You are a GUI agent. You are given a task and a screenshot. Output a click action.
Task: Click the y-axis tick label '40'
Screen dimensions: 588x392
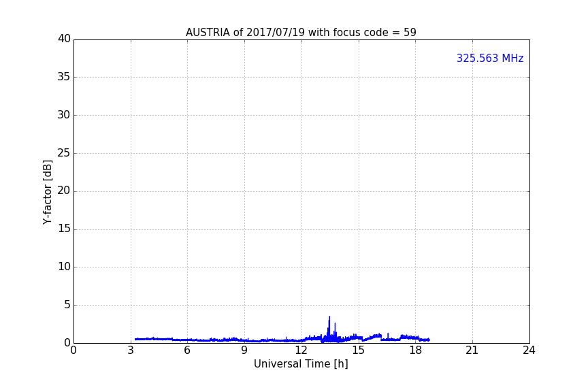64,39
